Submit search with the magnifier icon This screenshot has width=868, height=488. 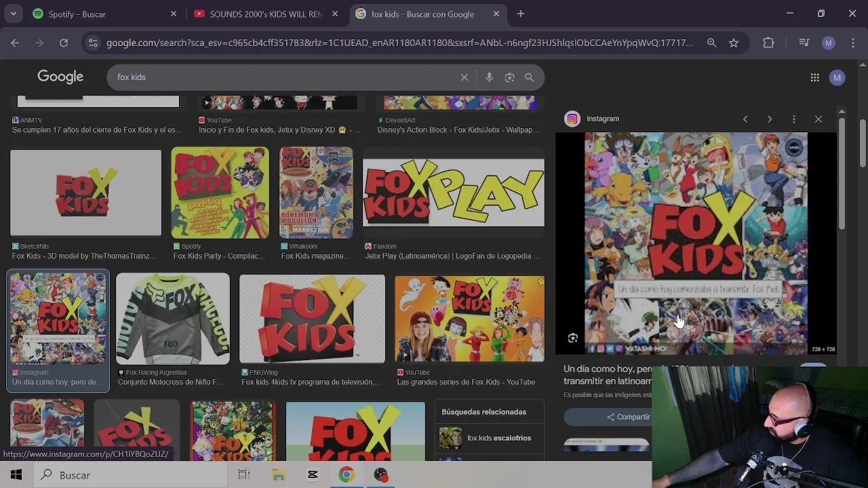[530, 77]
